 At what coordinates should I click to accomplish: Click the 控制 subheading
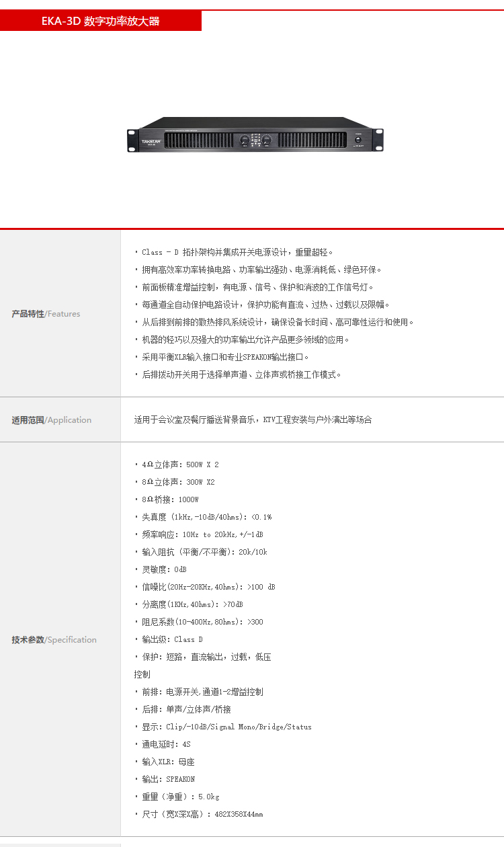coord(142,674)
